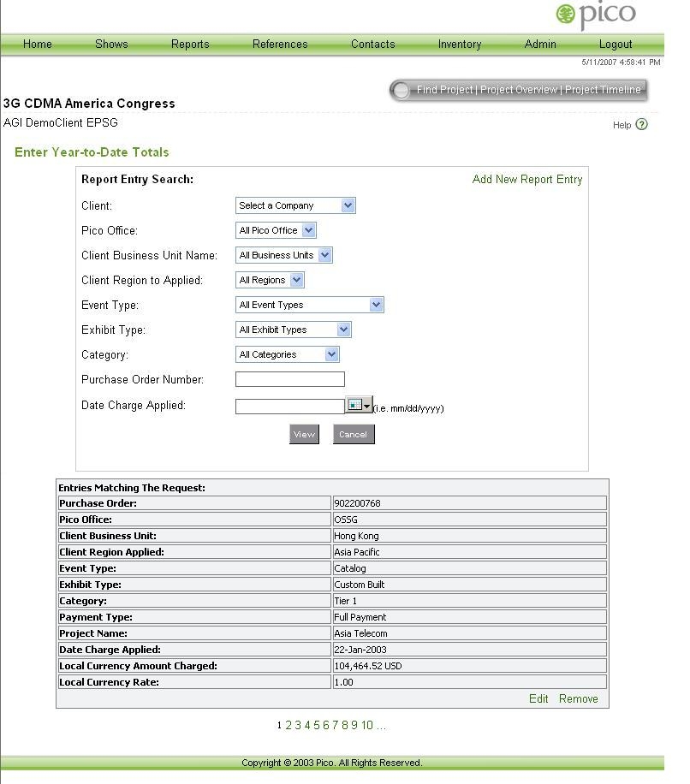Select the purchase order value 902200768
The width and height of the screenshot is (690, 784).
coord(357,503)
